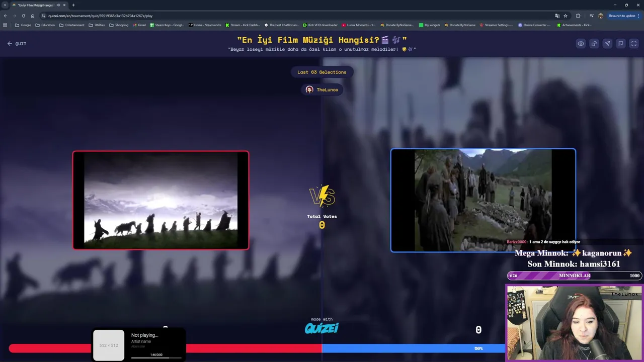This screenshot has width=644, height=362.
Task: Open the Streamer Settings bookmark
Action: coord(496,25)
